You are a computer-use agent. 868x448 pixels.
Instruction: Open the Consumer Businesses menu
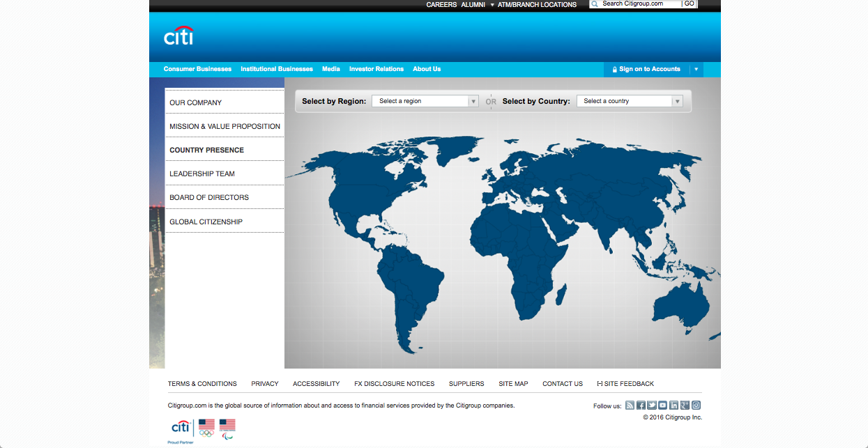[x=197, y=69]
